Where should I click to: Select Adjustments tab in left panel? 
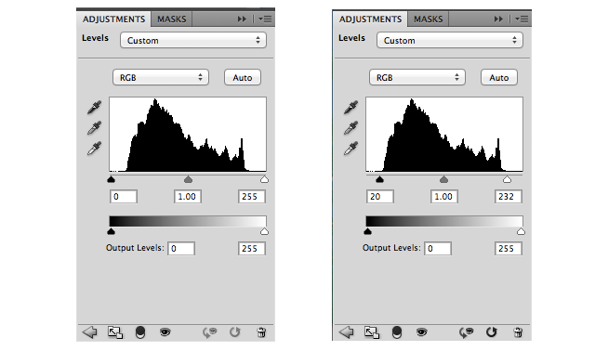pos(113,19)
